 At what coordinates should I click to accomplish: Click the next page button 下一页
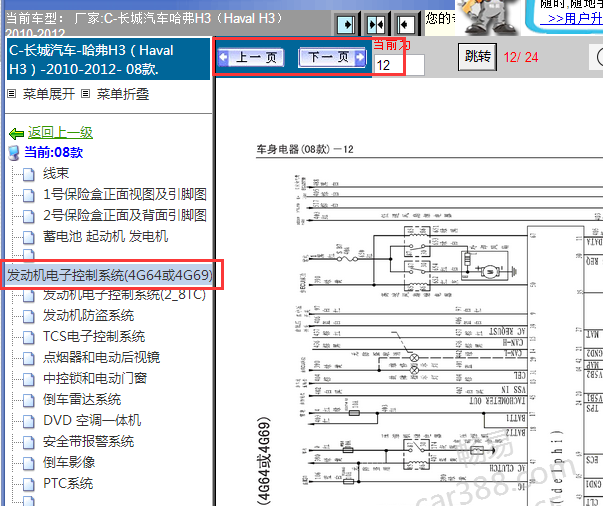[332, 58]
